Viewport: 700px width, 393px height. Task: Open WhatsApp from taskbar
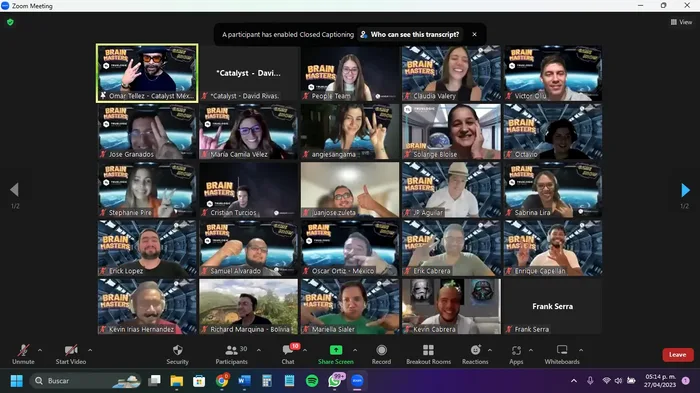(334, 380)
